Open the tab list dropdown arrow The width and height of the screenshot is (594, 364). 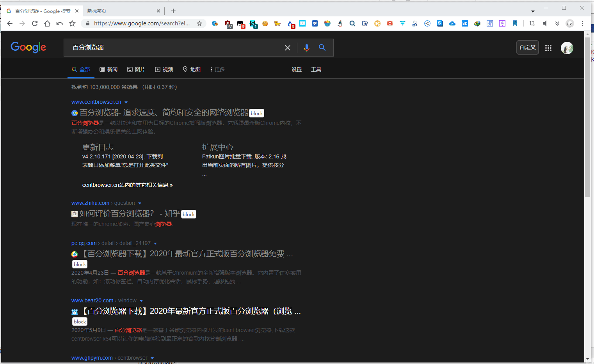pos(533,11)
